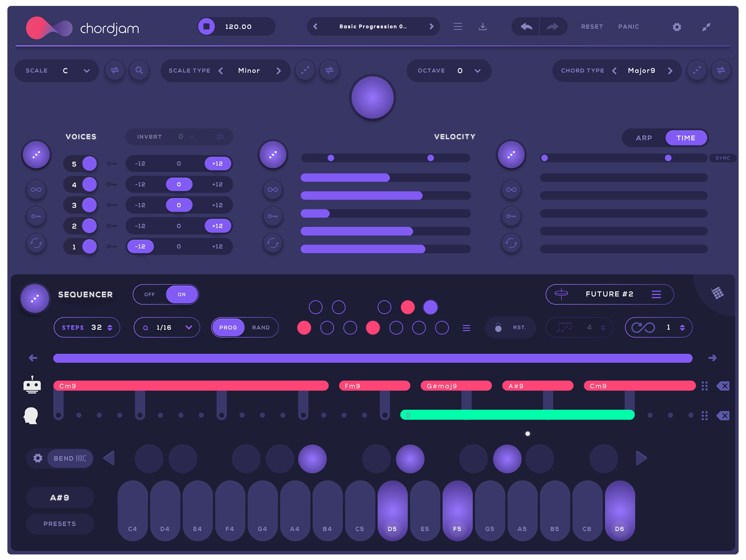Open the scale search magnifier tool
This screenshot has height=560, width=746.
coord(139,70)
